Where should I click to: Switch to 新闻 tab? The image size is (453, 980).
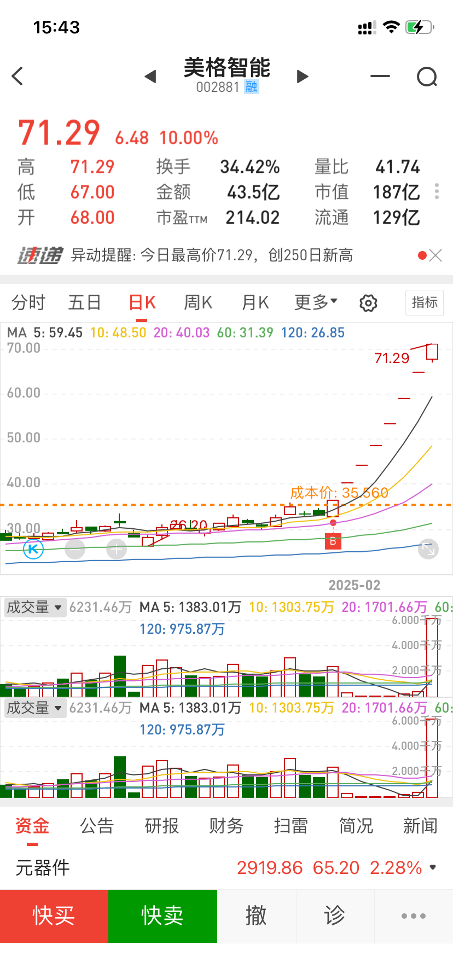coord(420,825)
